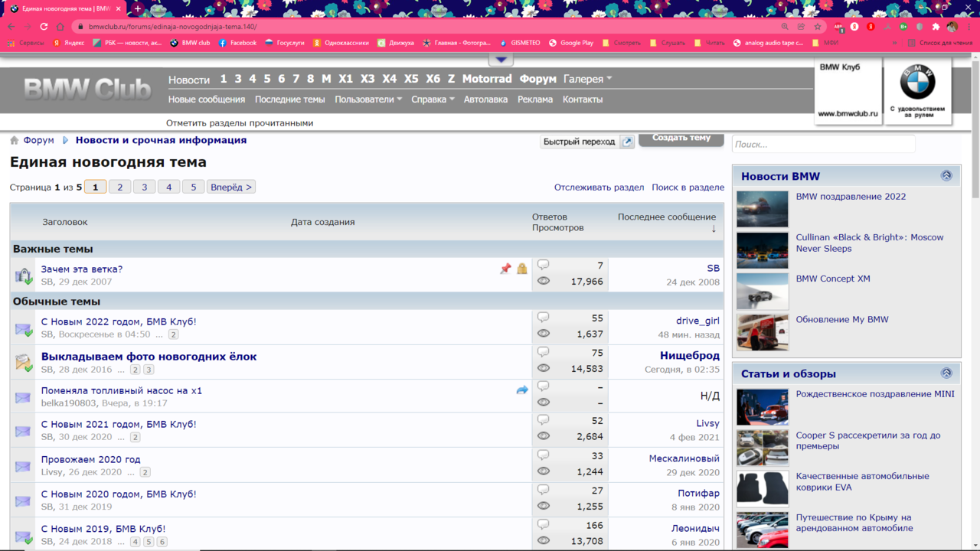
Task: Click Отслеживать раздел link
Action: point(599,187)
